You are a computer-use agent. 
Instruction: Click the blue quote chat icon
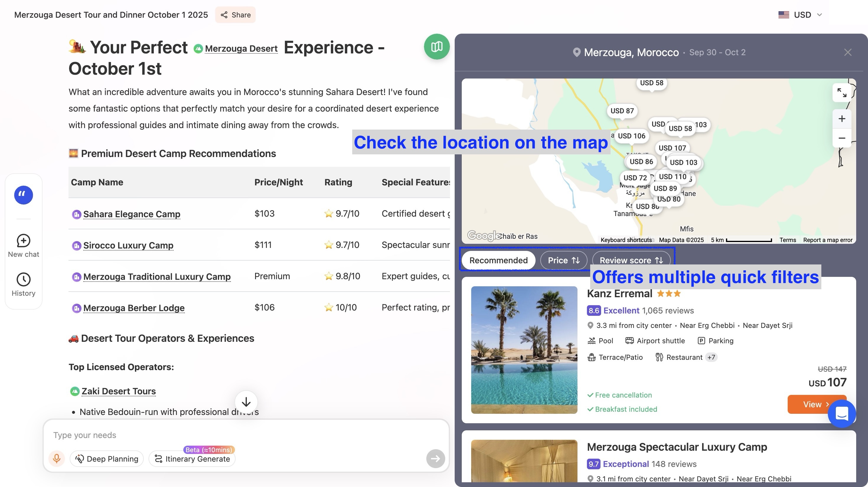pos(23,195)
